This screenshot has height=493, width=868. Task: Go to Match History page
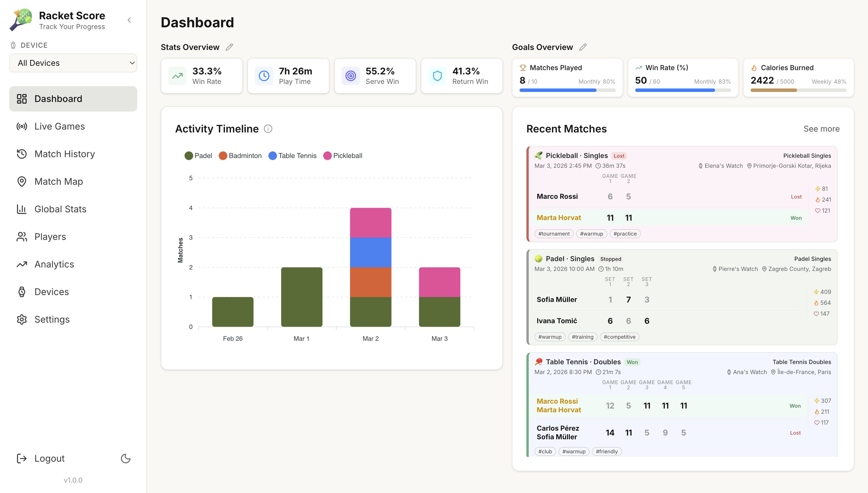coord(65,154)
